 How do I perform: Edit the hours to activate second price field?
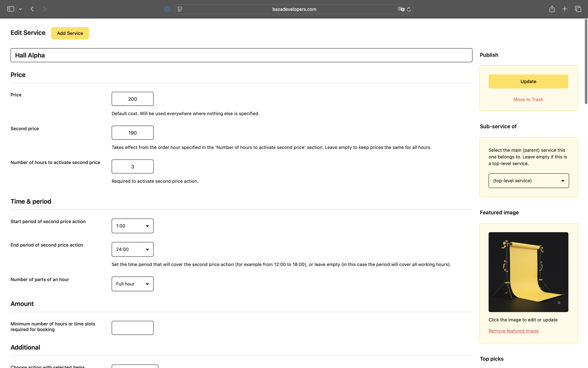click(133, 167)
